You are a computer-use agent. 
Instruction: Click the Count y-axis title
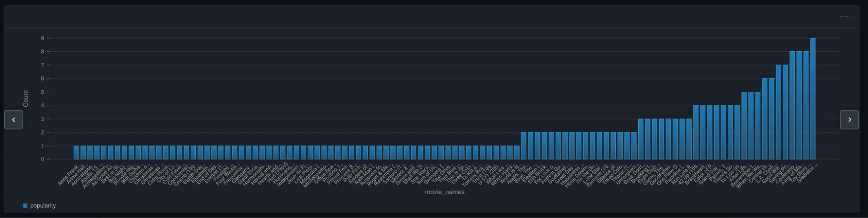(26, 98)
